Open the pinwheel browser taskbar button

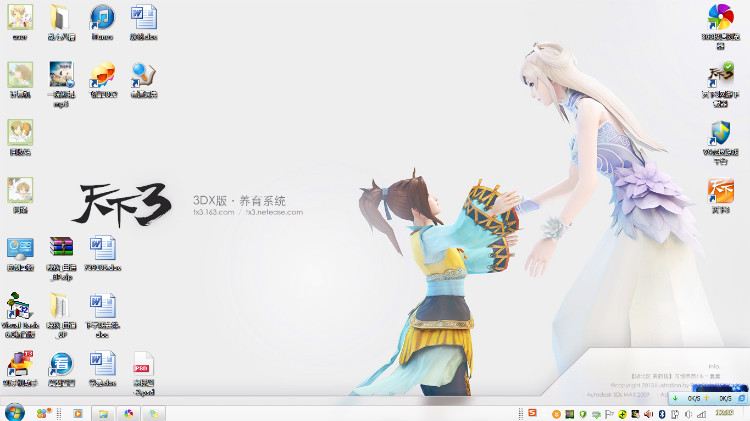[128, 414]
